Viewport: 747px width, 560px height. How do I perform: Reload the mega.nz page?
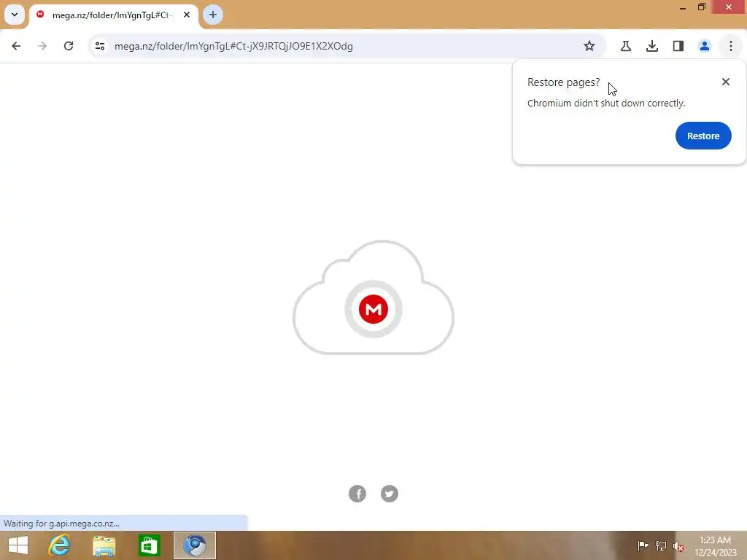coord(69,46)
